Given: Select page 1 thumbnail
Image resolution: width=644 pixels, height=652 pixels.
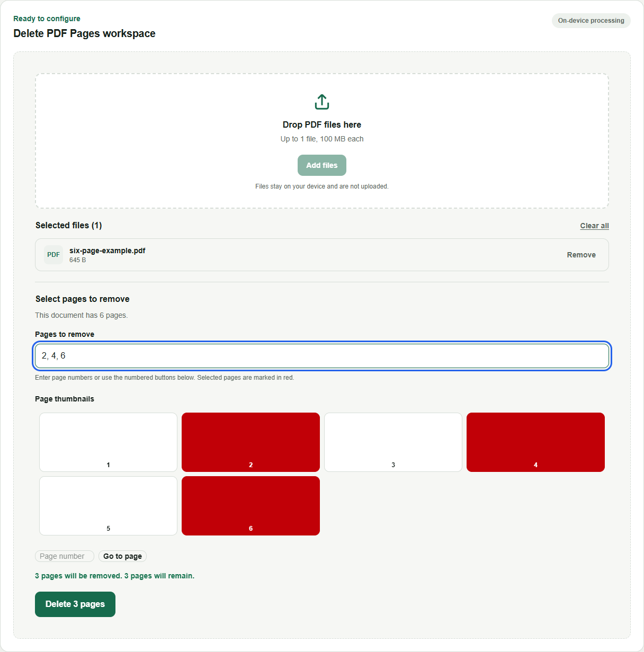Looking at the screenshot, I should (108, 442).
